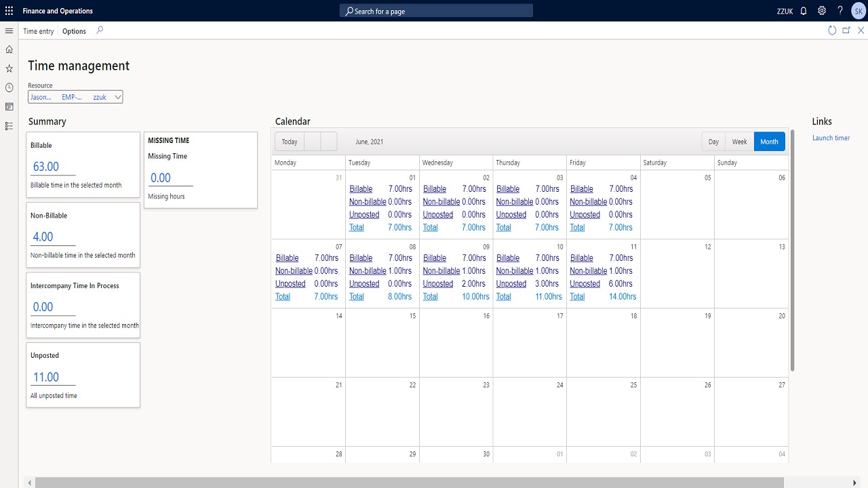Click the Non-billable link on June 08
The image size is (868, 488).
pyautogui.click(x=368, y=271)
